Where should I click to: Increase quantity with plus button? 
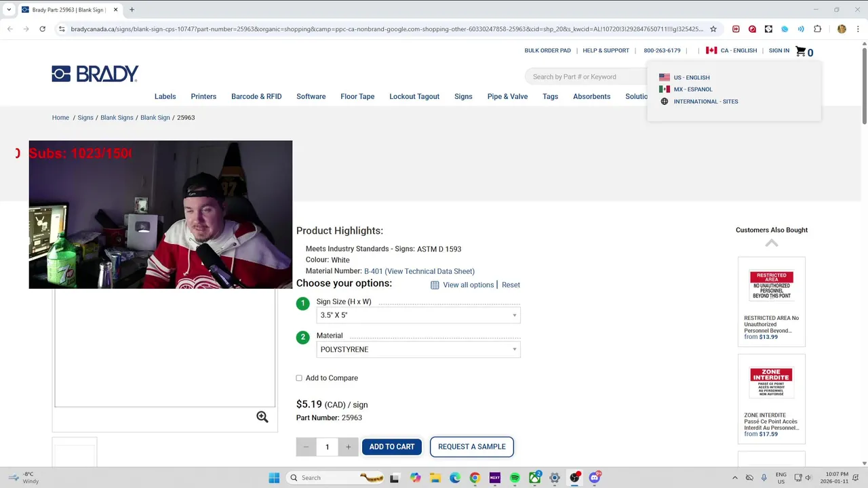pyautogui.click(x=348, y=447)
